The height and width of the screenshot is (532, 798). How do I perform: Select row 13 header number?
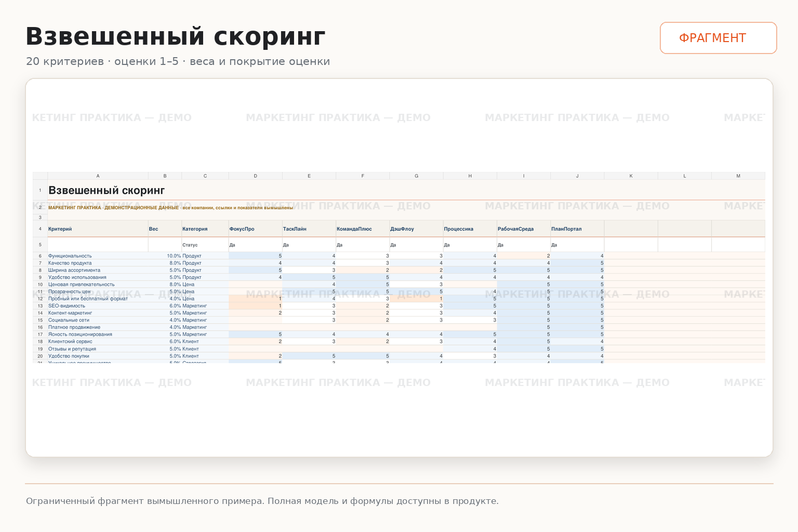tap(40, 306)
